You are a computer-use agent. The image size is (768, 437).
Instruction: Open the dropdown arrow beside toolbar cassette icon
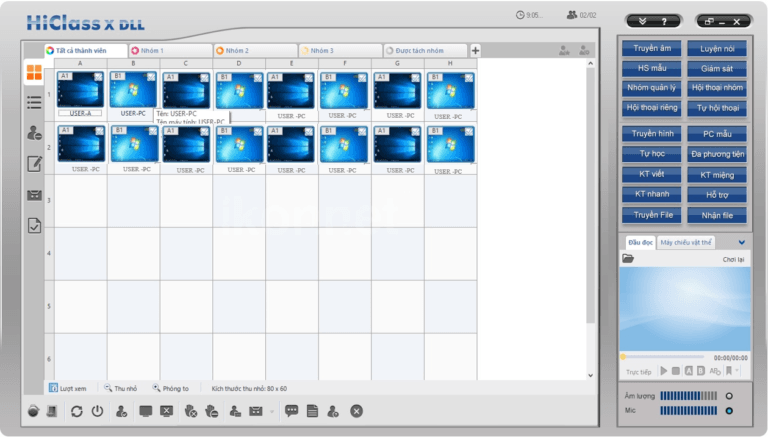pos(272,412)
